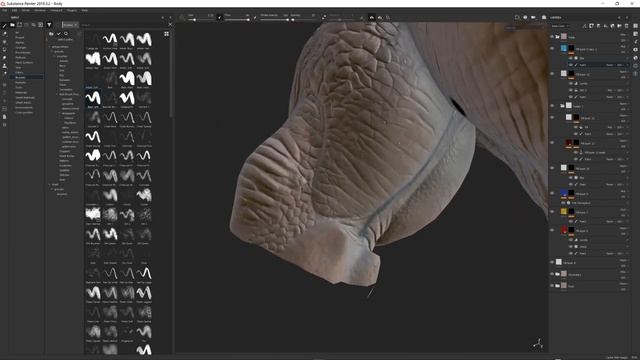Click the shelf search input field
This screenshot has height=360, width=640.
(123, 25)
